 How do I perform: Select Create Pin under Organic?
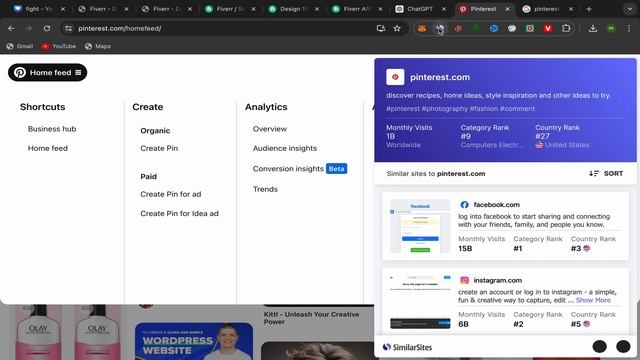pos(159,148)
